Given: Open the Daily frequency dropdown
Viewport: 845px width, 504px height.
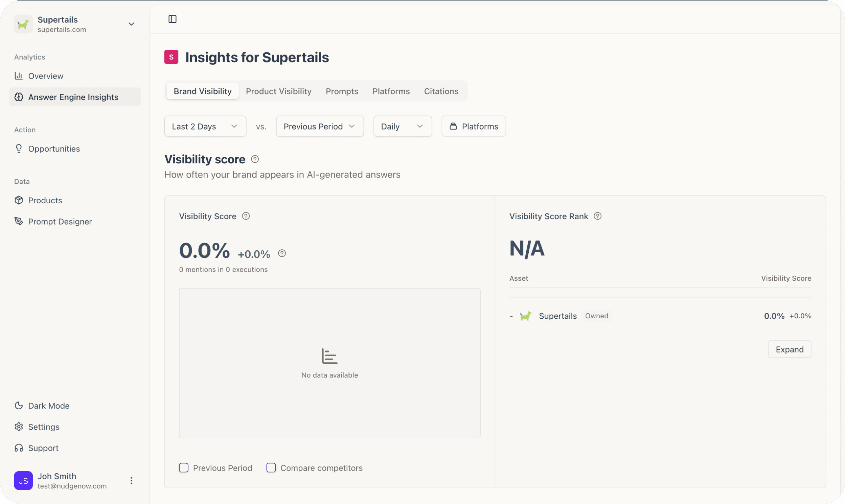Looking at the screenshot, I should point(402,126).
